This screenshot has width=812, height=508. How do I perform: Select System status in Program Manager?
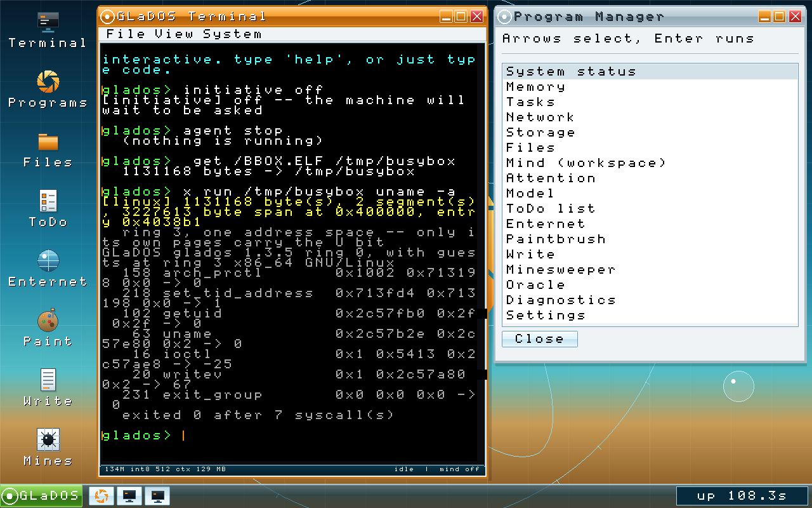(650, 72)
